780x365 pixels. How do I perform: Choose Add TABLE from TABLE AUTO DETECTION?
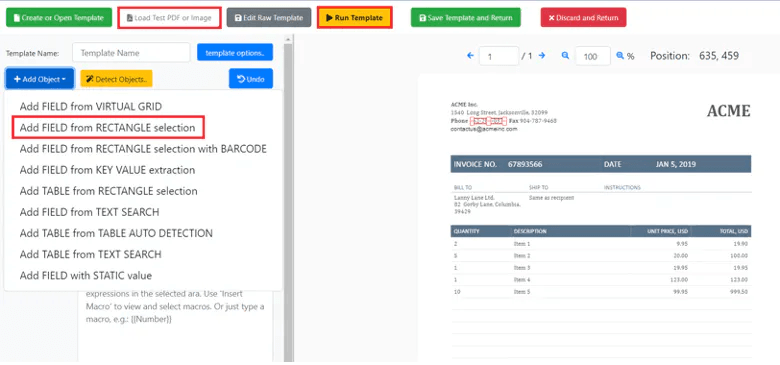[116, 233]
